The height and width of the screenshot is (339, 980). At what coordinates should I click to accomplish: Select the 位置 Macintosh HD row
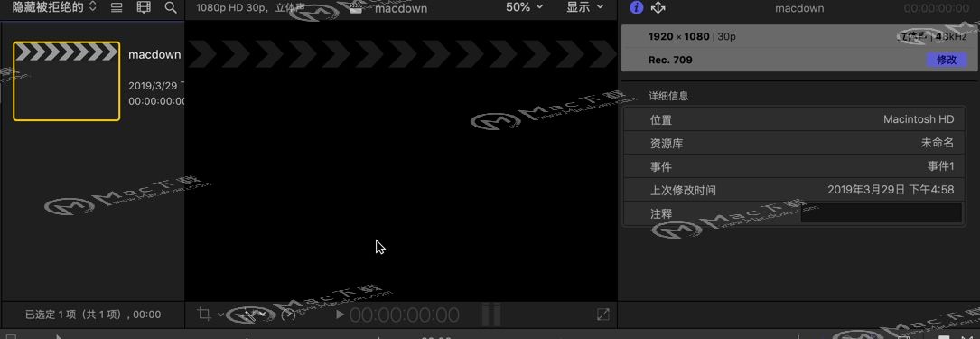(793, 118)
